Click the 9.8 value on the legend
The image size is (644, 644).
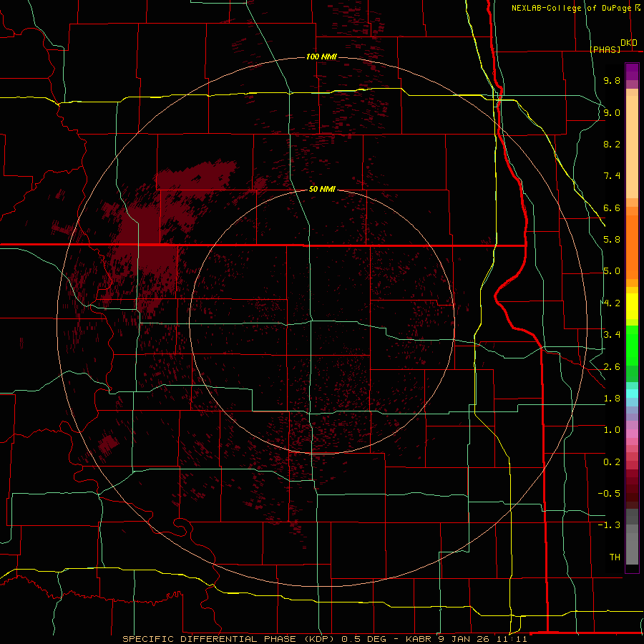[x=612, y=80]
